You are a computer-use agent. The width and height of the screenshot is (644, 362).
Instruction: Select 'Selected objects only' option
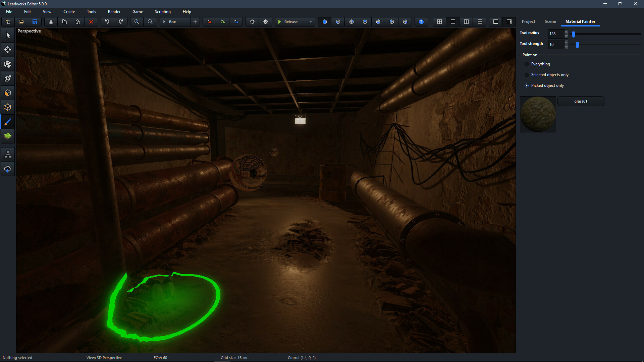pos(526,75)
